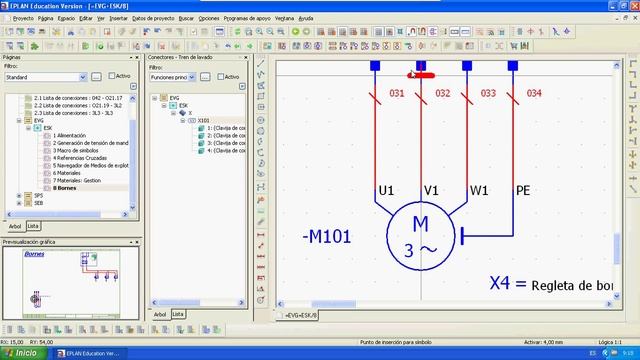Collapse the X node in connectors tree

pos(173,113)
